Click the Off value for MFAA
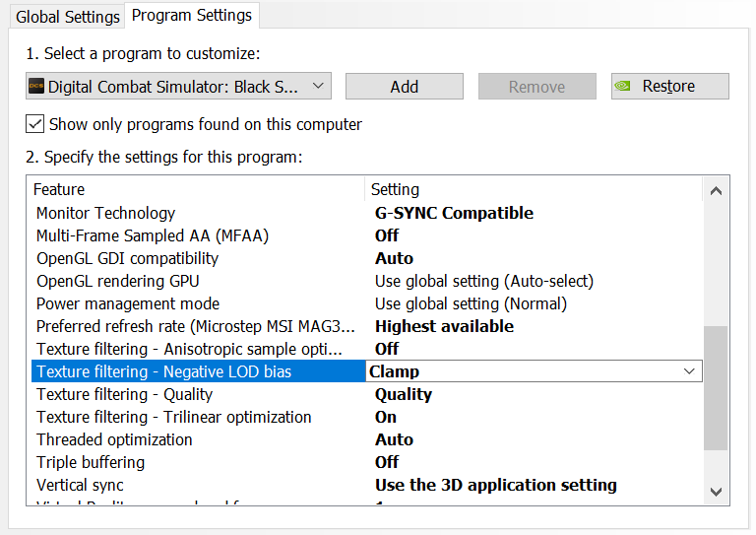The height and width of the screenshot is (535, 756). click(387, 235)
